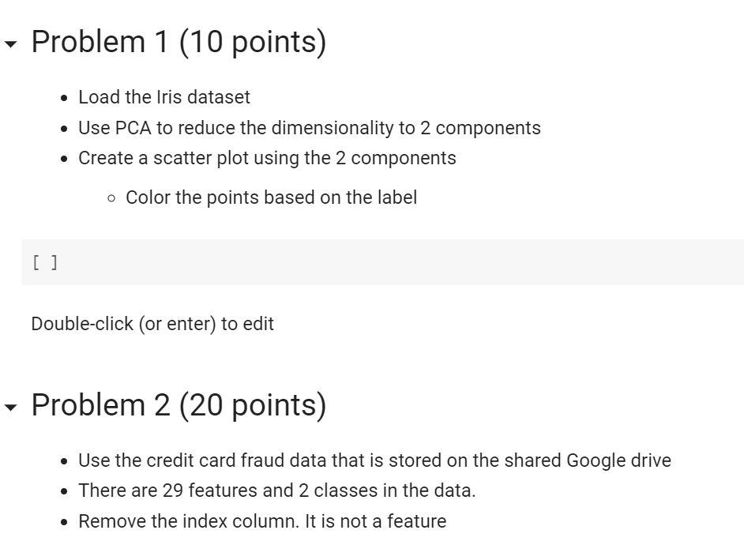The height and width of the screenshot is (560, 744).
Task: Select the 'Color the points' sub-bullet
Action: [272, 197]
